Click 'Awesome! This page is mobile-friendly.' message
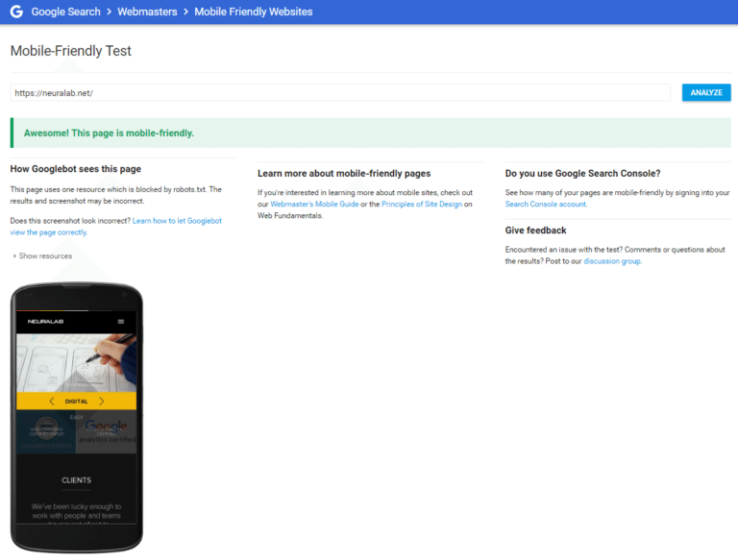 pos(109,134)
